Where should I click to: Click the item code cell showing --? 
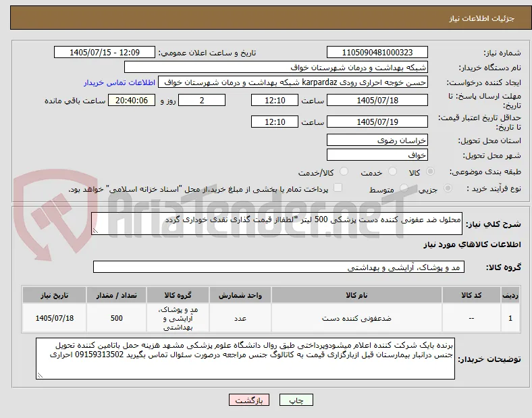click(471, 318)
